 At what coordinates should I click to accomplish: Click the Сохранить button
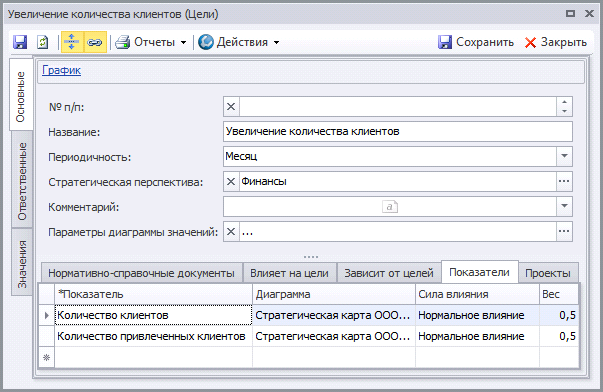click(476, 42)
